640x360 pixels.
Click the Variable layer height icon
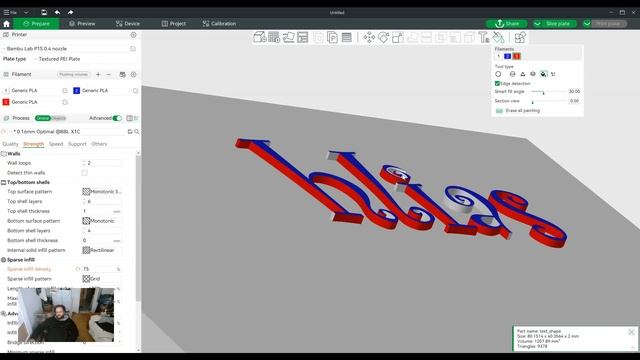tap(347, 37)
